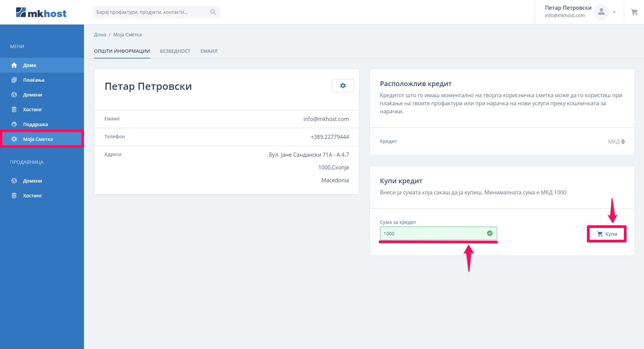
Task: Open Хостинг under Продавница section
Action: pos(32,196)
